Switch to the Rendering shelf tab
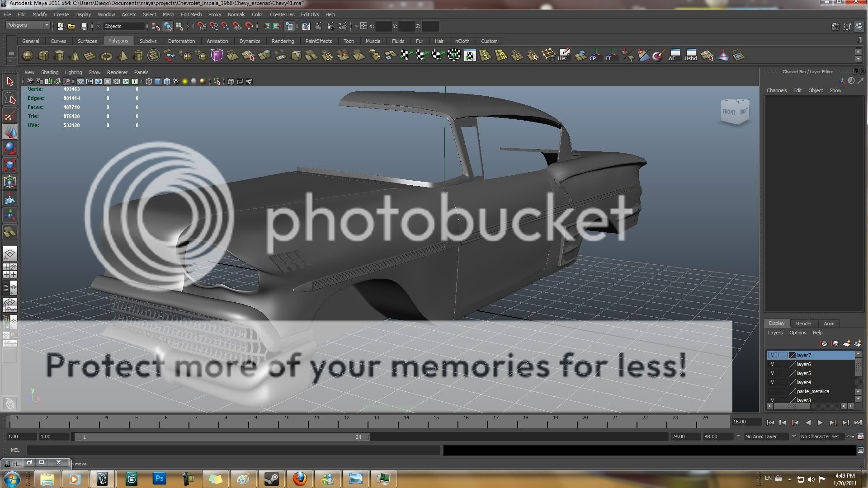This screenshot has height=488, width=868. [283, 41]
